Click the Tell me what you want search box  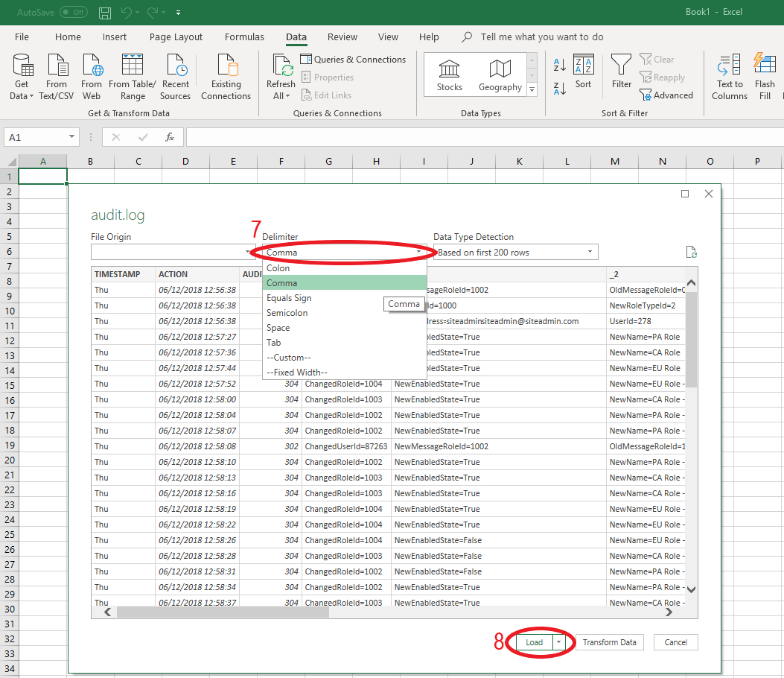pyautogui.click(x=542, y=37)
